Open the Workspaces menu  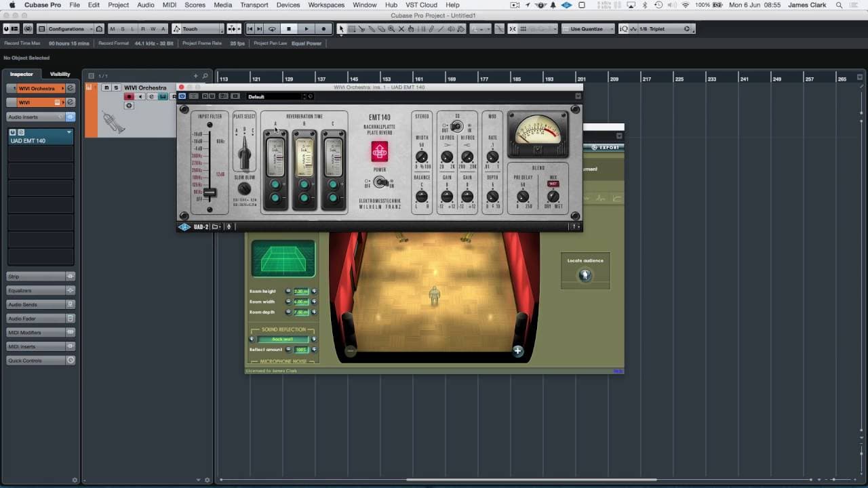[x=326, y=5]
